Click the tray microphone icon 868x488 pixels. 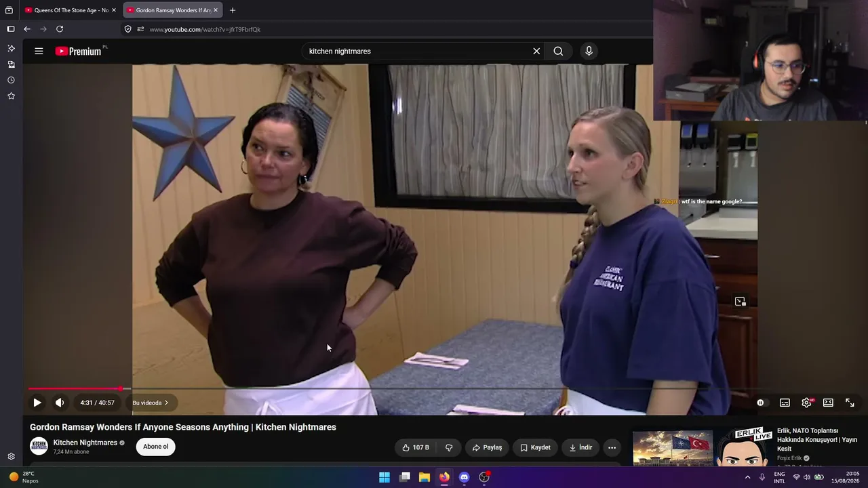pos(762,477)
